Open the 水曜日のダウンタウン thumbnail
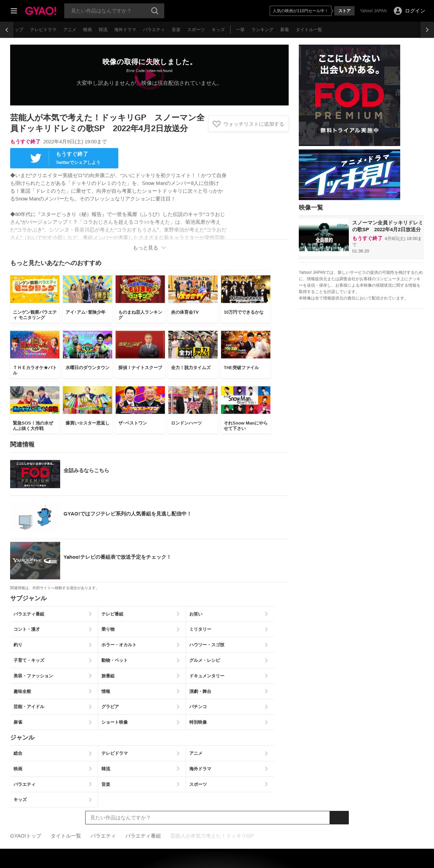Screen dimensions: 434x868 88,344
